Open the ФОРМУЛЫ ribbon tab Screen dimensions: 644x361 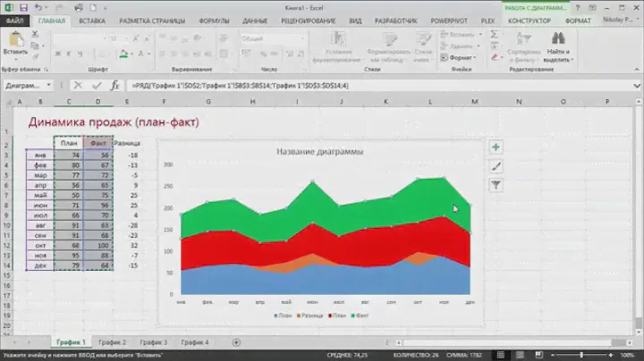(x=216, y=18)
